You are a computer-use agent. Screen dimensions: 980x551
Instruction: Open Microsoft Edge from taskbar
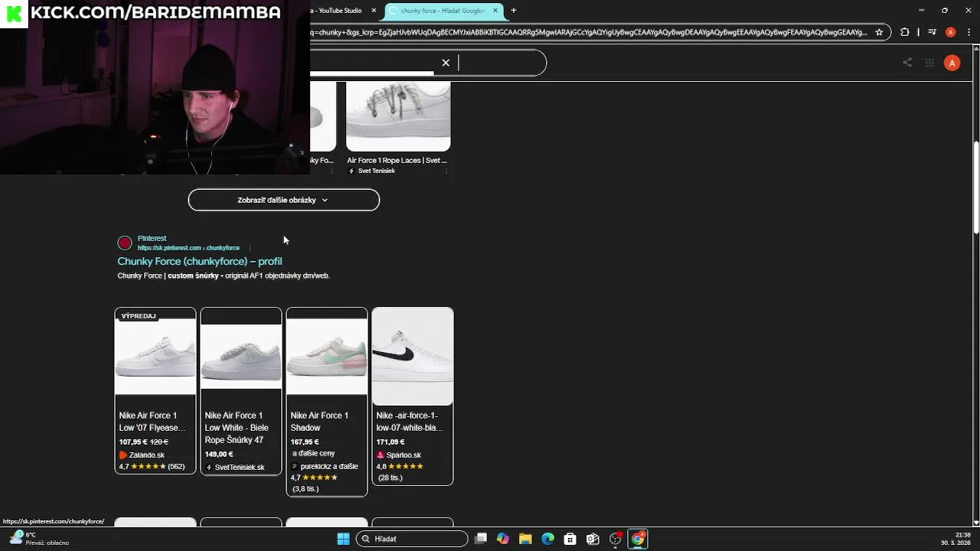[548, 539]
